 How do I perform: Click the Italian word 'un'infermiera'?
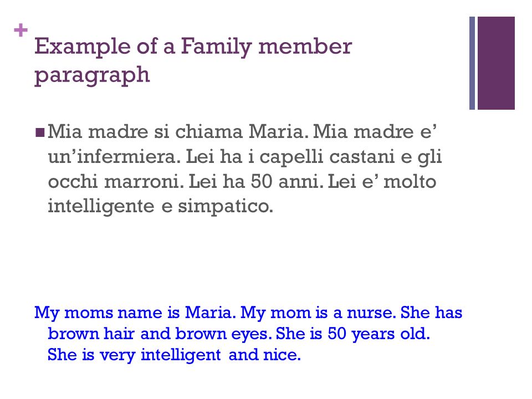pyautogui.click(x=114, y=156)
